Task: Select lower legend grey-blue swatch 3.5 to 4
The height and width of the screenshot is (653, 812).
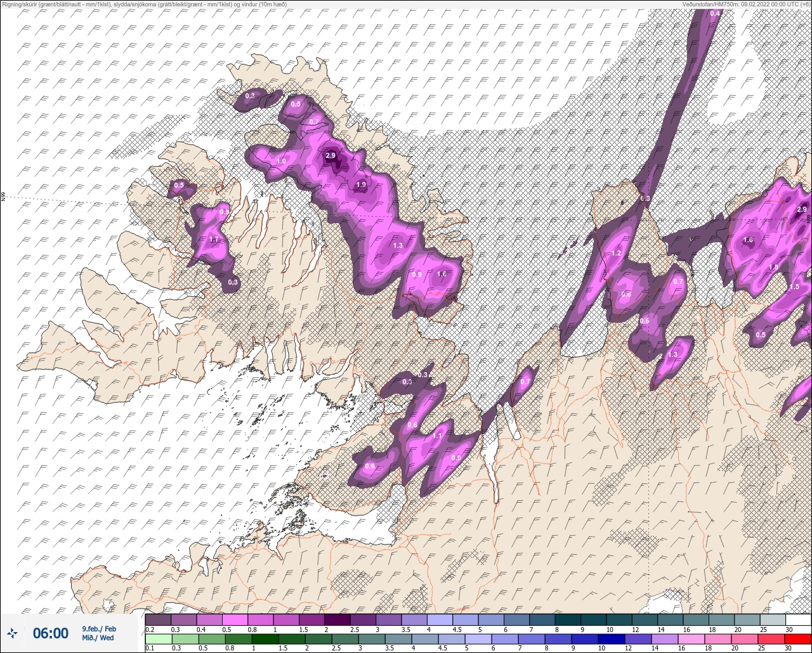Action: coord(399,639)
